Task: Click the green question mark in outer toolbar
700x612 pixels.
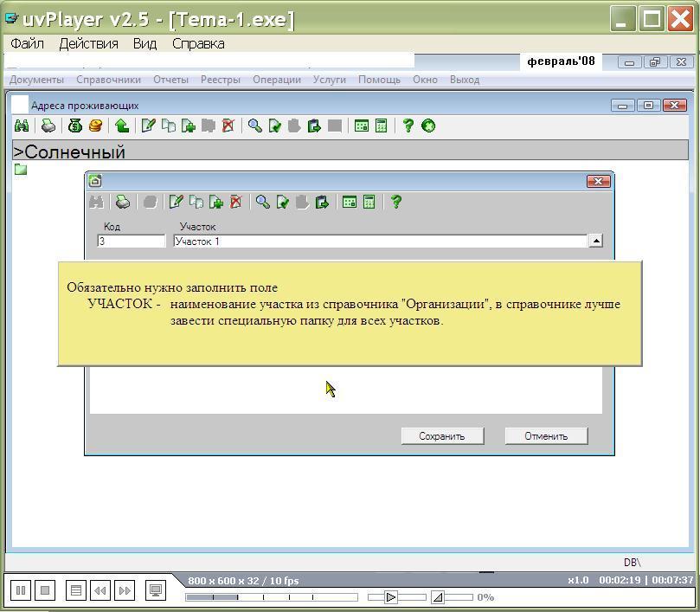Action: [408, 126]
